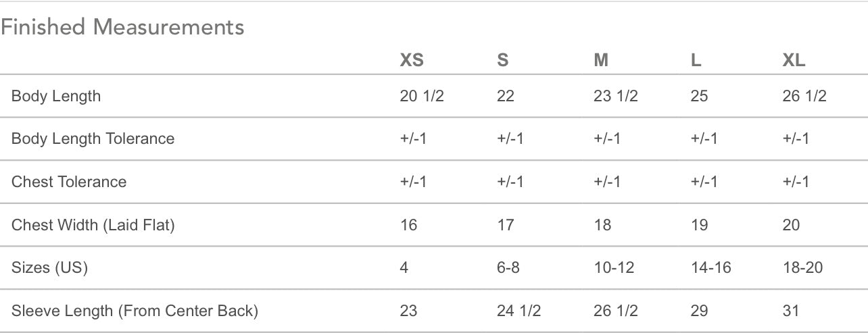Click the US size value 6-8

point(508,267)
